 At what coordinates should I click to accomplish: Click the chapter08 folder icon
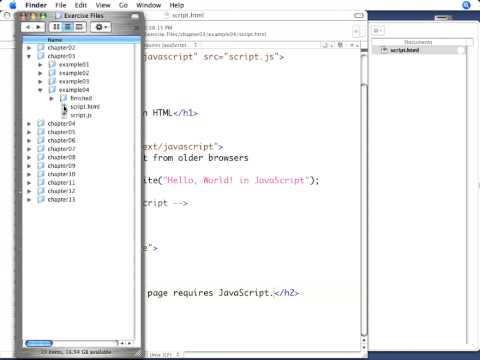pos(41,157)
